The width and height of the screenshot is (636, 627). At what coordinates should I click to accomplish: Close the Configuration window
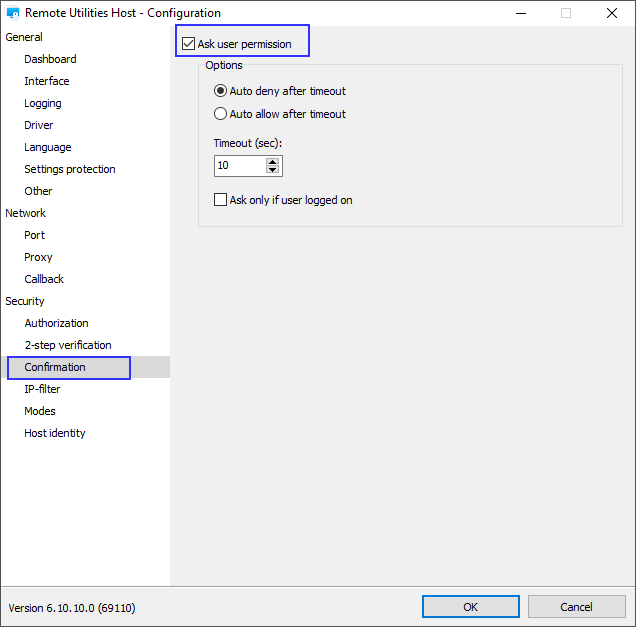[611, 13]
